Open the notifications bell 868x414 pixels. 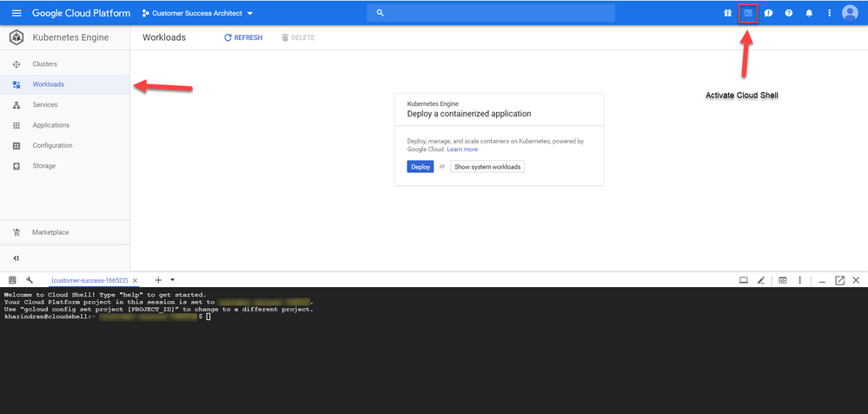click(x=809, y=13)
